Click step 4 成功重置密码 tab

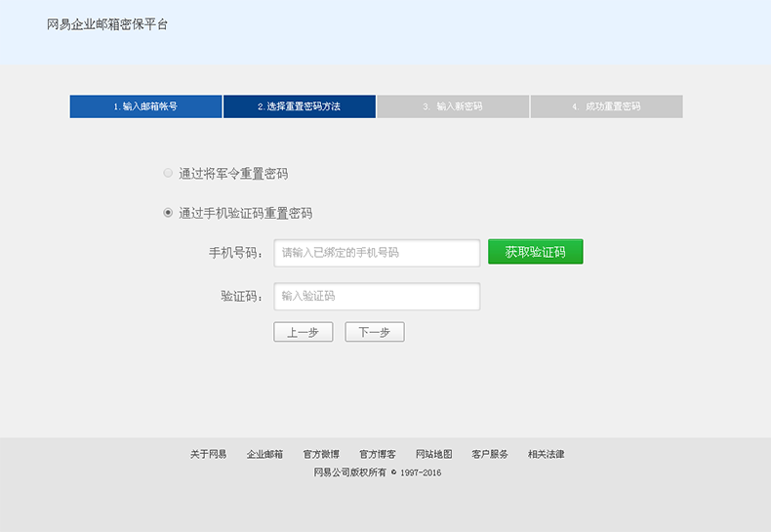click(606, 106)
